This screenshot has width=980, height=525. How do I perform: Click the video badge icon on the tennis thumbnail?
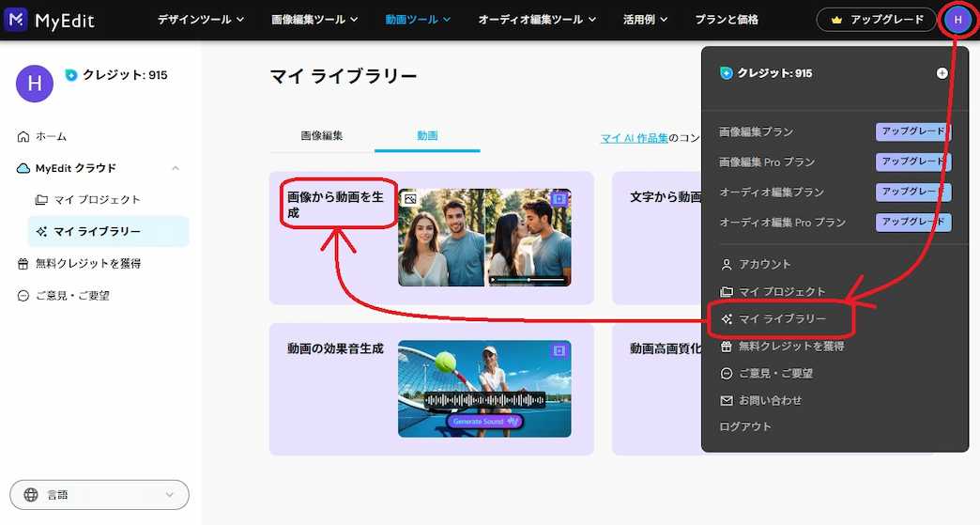click(x=559, y=350)
